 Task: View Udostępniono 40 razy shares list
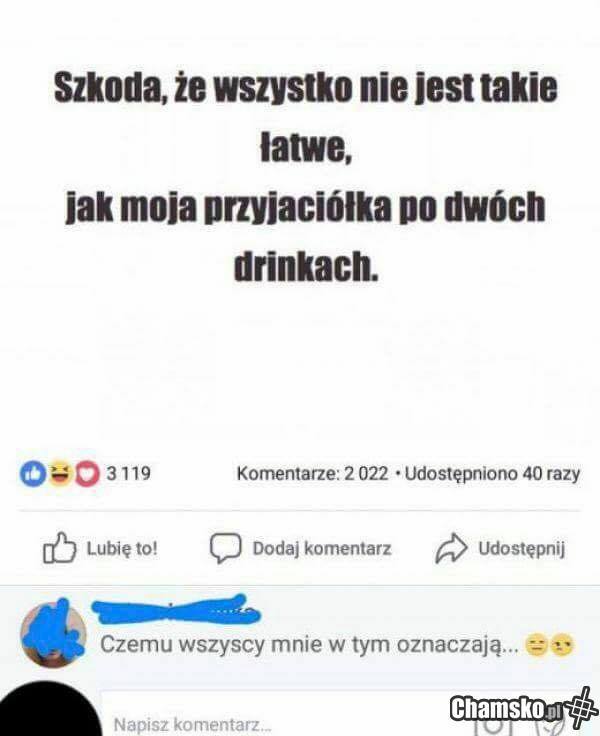pyautogui.click(x=492, y=474)
